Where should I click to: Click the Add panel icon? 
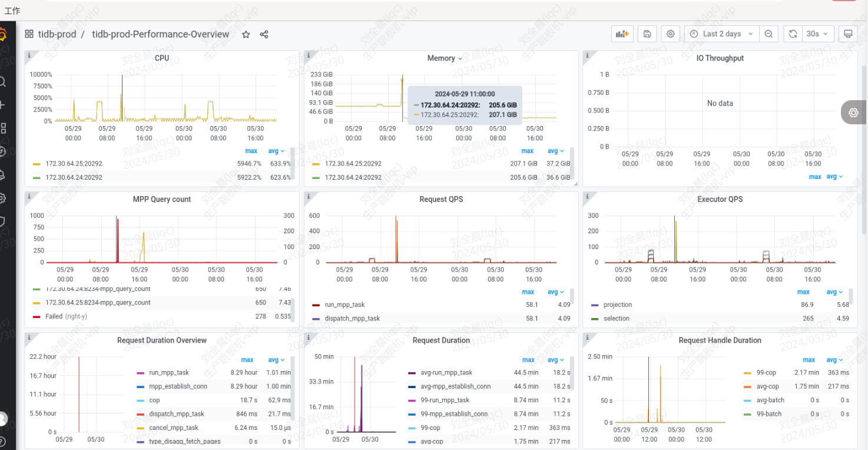tap(622, 34)
